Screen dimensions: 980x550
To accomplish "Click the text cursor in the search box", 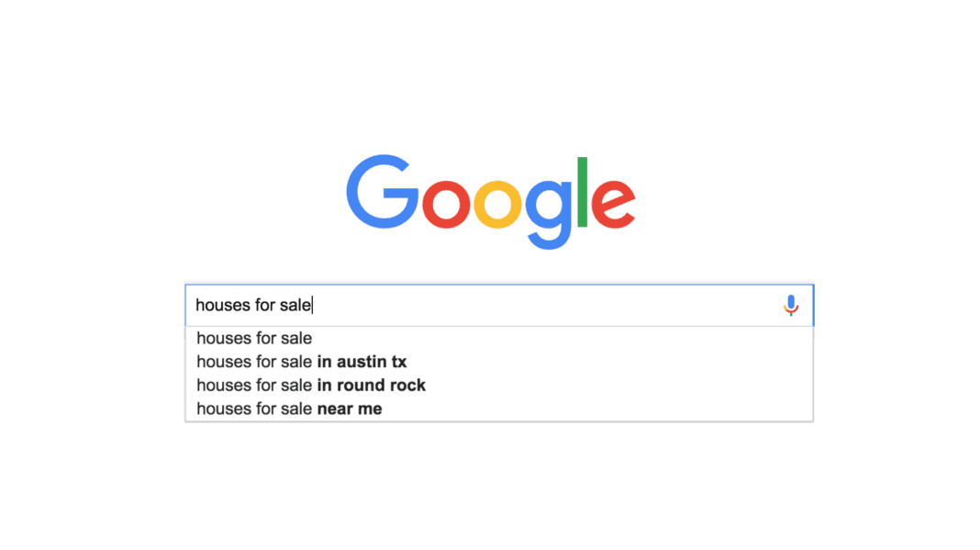I will 313,304.
